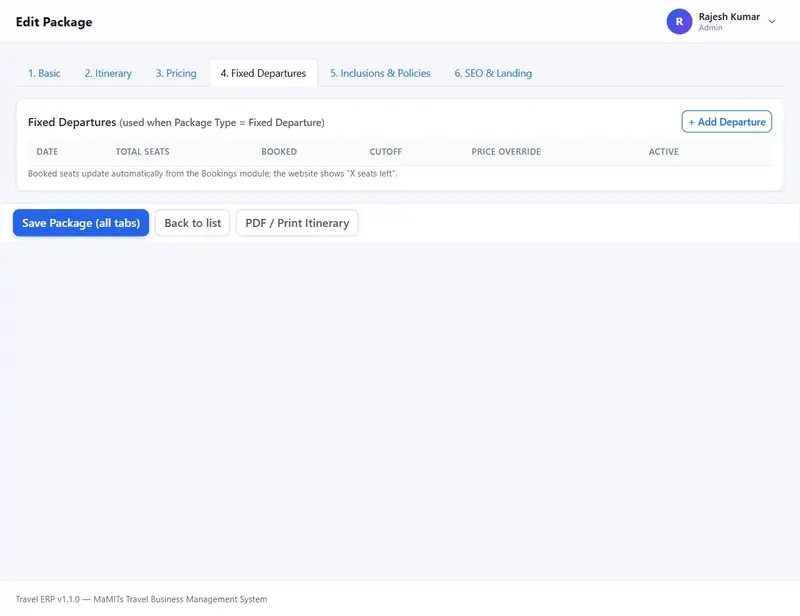Click the round R user avatar
The height and width of the screenshot is (616, 800).
coord(679,21)
